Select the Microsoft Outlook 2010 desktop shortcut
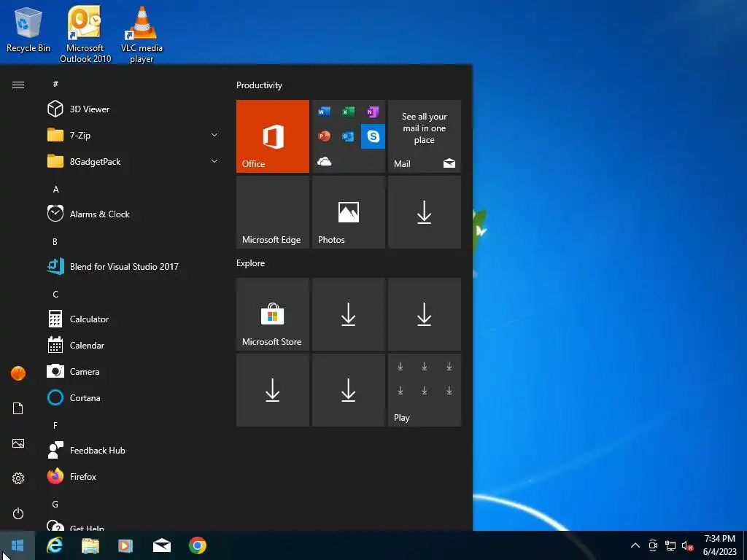 [x=85, y=35]
